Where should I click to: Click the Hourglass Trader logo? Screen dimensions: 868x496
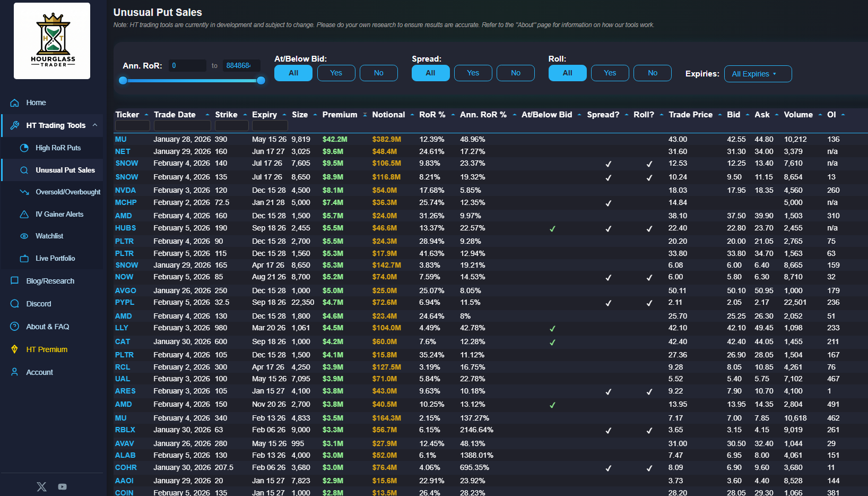pyautogui.click(x=52, y=41)
